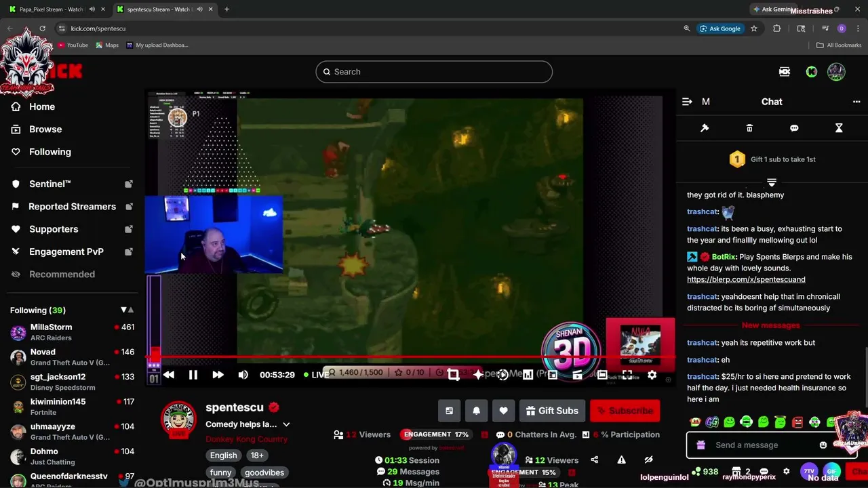Click the Search box
The width and height of the screenshot is (868, 488).
434,72
